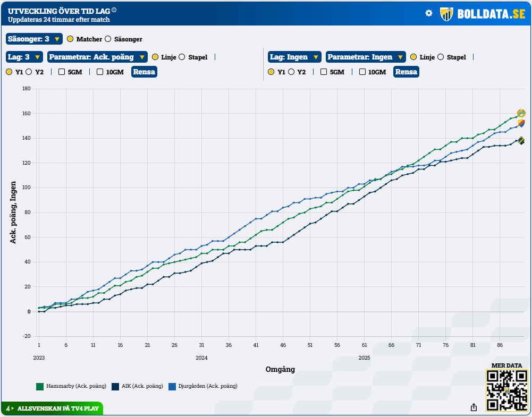Open the MER DATA QR code
Image resolution: width=532 pixels, height=417 pixels.
click(506, 390)
